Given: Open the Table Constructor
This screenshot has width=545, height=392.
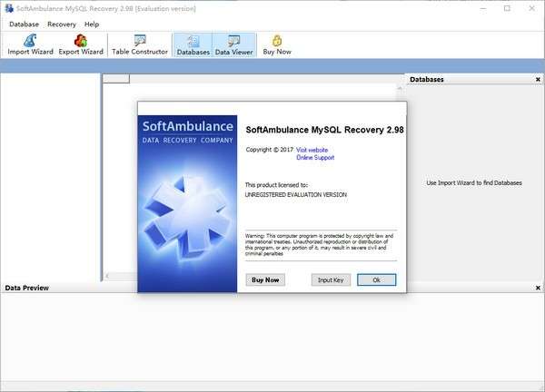Looking at the screenshot, I should (140, 44).
